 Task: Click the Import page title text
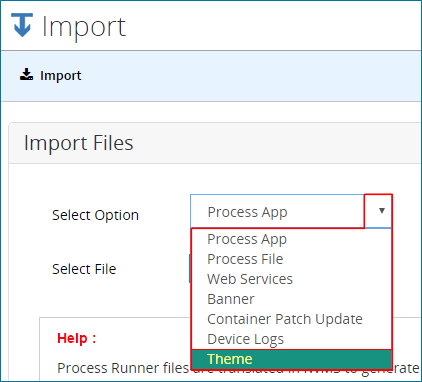(x=84, y=27)
